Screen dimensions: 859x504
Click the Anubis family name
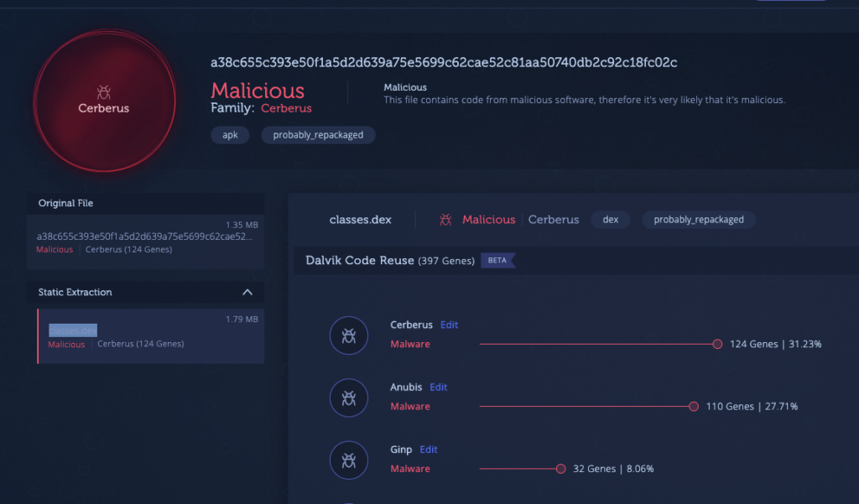click(x=406, y=387)
